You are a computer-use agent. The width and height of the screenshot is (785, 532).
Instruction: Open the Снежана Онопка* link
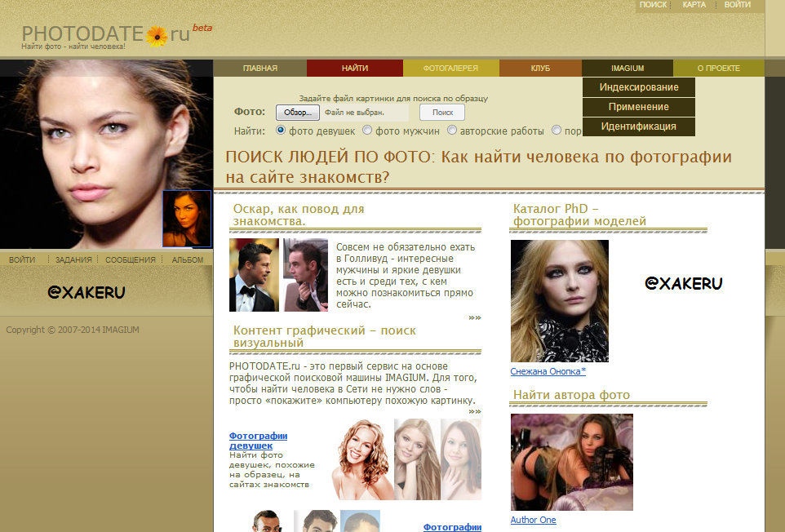click(548, 371)
